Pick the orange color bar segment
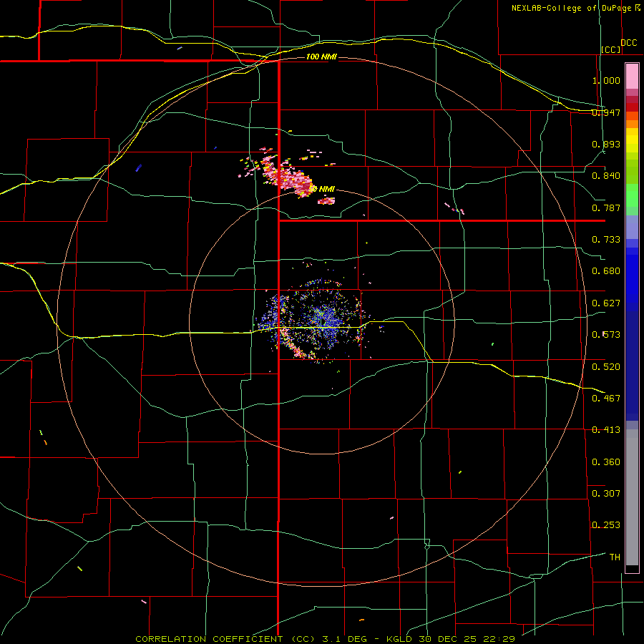Screen dimensions: 644x644 point(632,124)
